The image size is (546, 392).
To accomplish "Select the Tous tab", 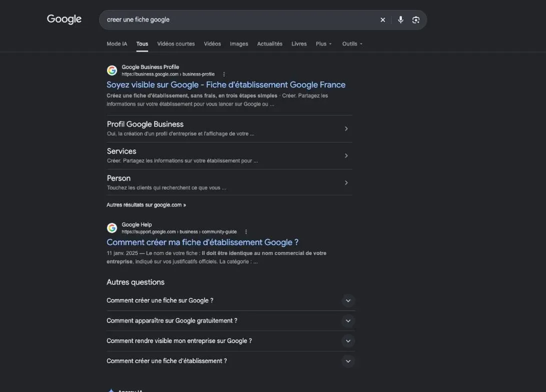I will coord(142,44).
